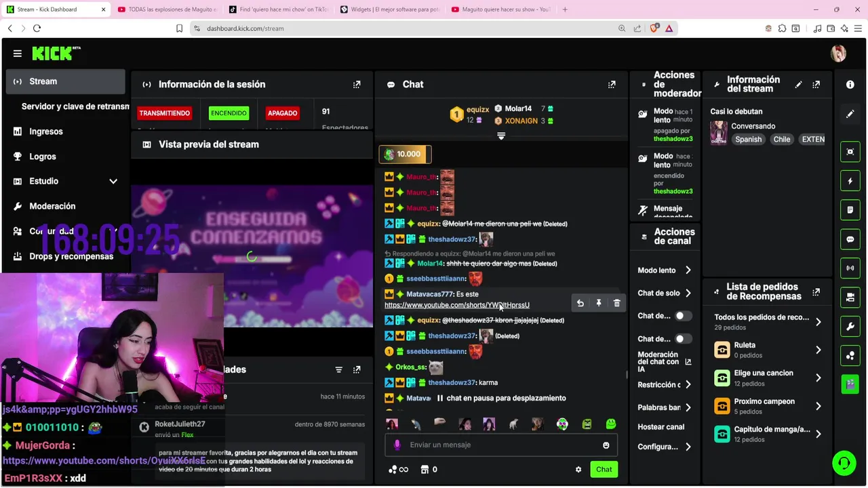Click the camera icon in right sidebar
The height and width of the screenshot is (488, 868).
(x=850, y=297)
